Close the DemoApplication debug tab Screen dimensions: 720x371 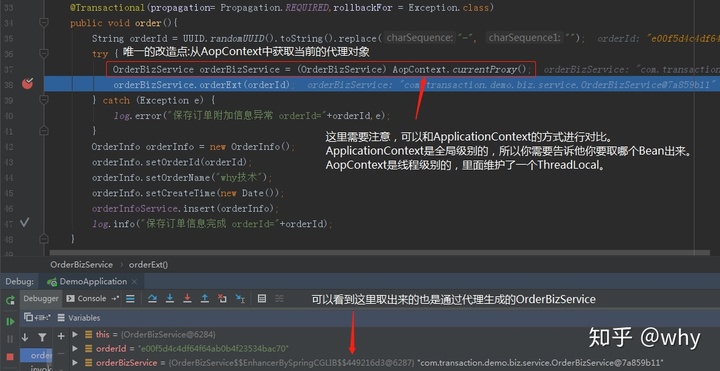tap(134, 281)
